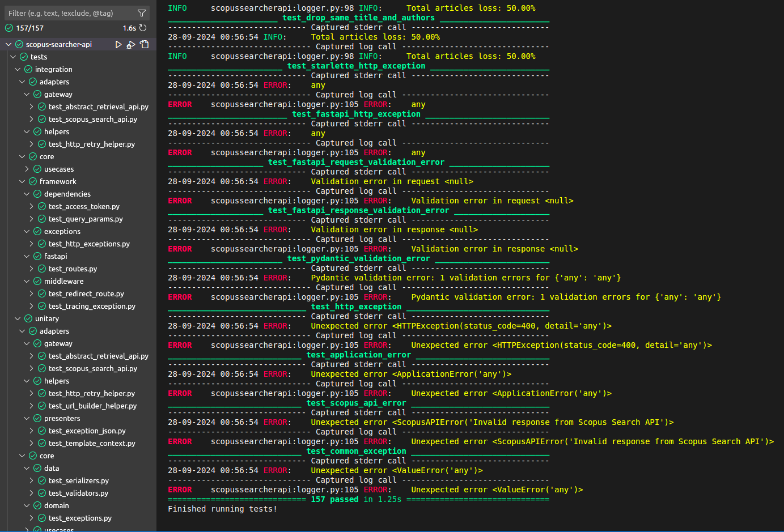Click the test_fastapi_response_validation_error header
784x532 pixels.
[359, 210]
